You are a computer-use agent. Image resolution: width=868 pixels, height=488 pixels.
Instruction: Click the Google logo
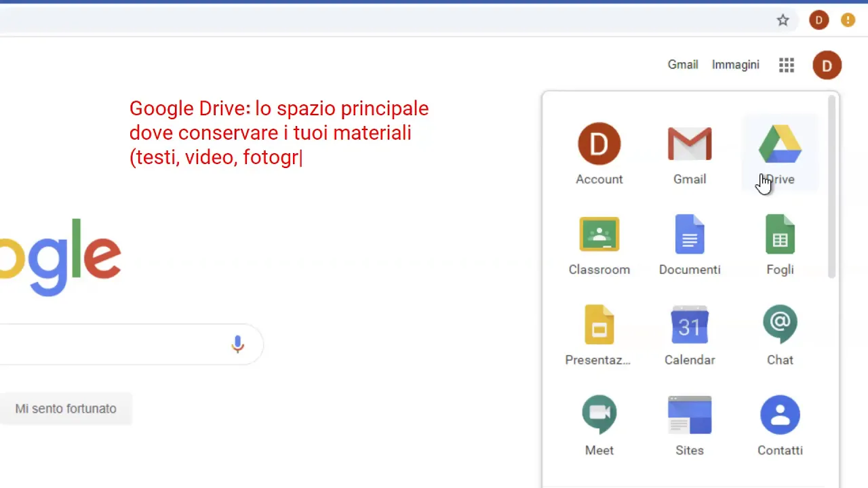[60, 256]
